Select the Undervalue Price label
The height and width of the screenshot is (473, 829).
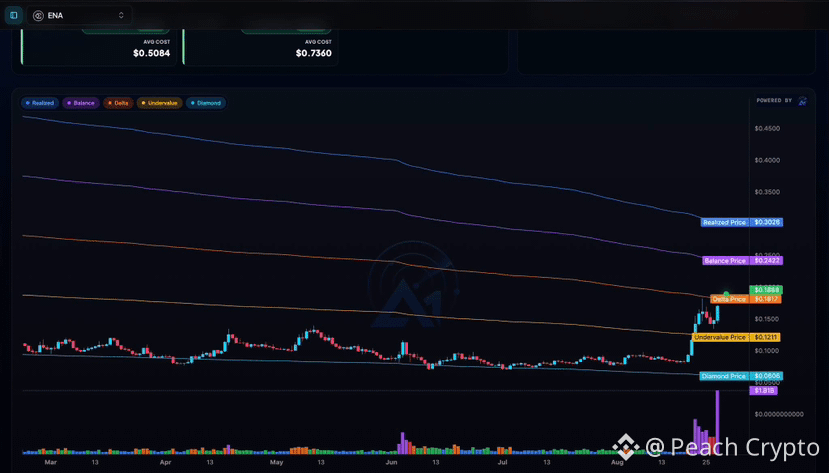pos(720,337)
